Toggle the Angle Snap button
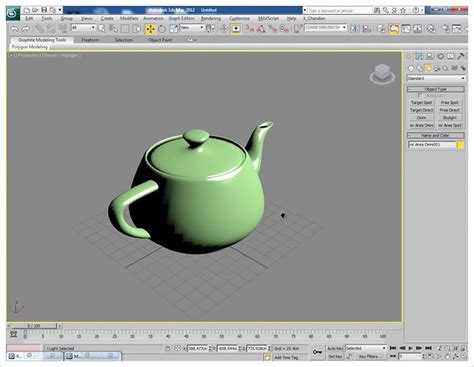 261,29
